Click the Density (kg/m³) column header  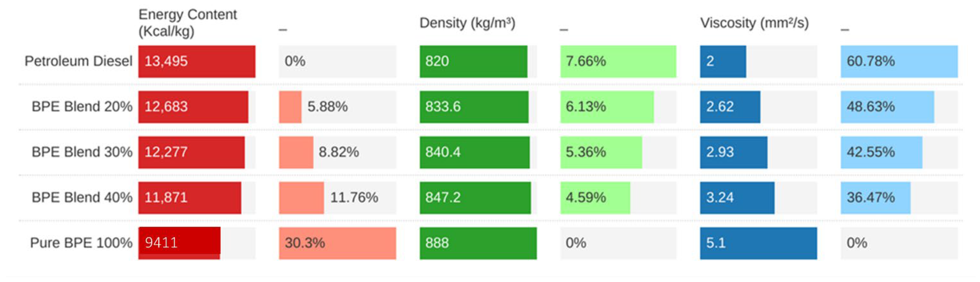467,23
